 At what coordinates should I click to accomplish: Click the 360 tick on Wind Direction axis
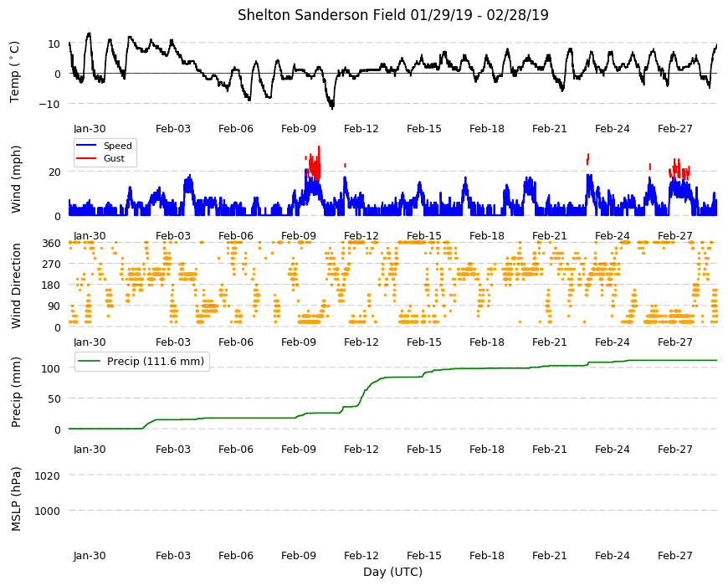pos(51,243)
